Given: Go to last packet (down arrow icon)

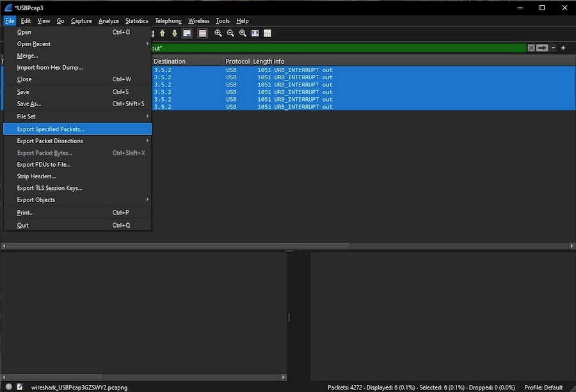Looking at the screenshot, I should click(175, 33).
